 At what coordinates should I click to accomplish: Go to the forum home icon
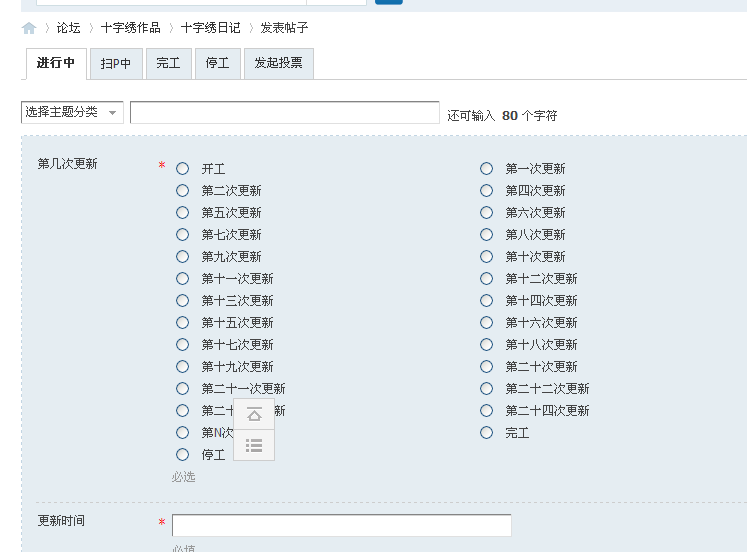click(29, 28)
